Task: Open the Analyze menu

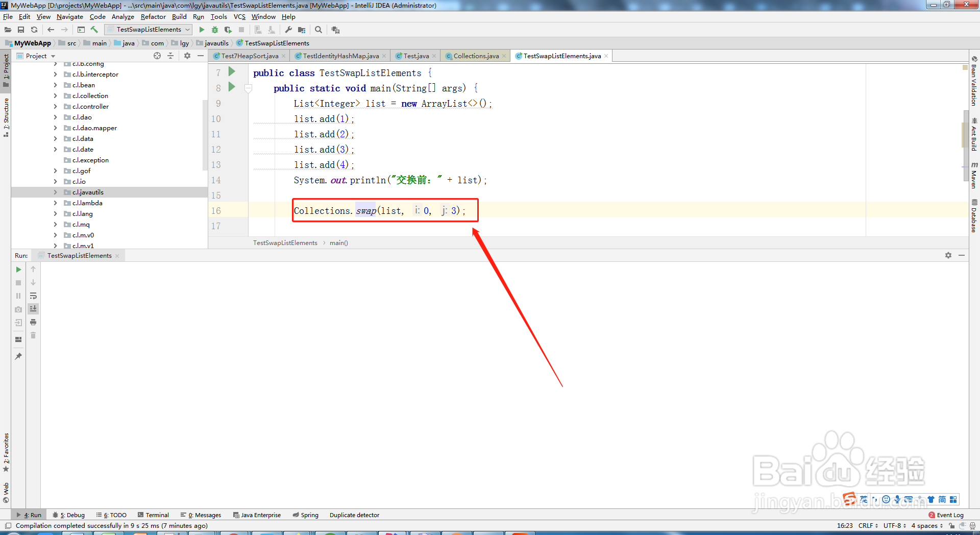Action: pyautogui.click(x=123, y=17)
